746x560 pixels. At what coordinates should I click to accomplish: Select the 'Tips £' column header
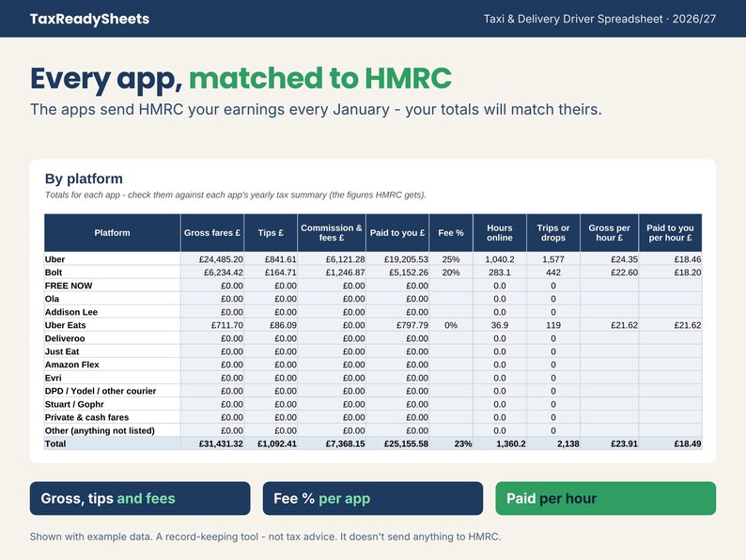(x=271, y=233)
